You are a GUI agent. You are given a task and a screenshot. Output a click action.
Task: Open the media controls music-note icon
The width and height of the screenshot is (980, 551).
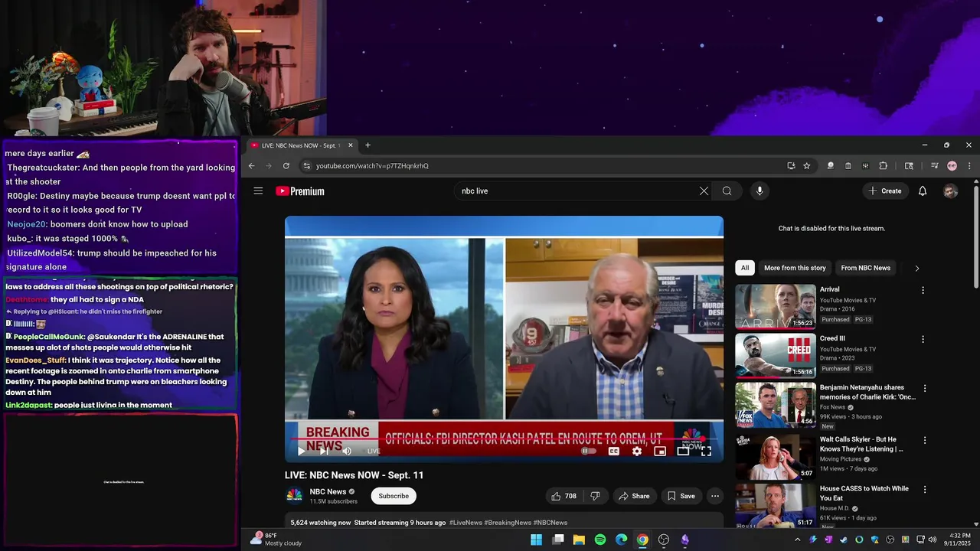[x=934, y=165]
